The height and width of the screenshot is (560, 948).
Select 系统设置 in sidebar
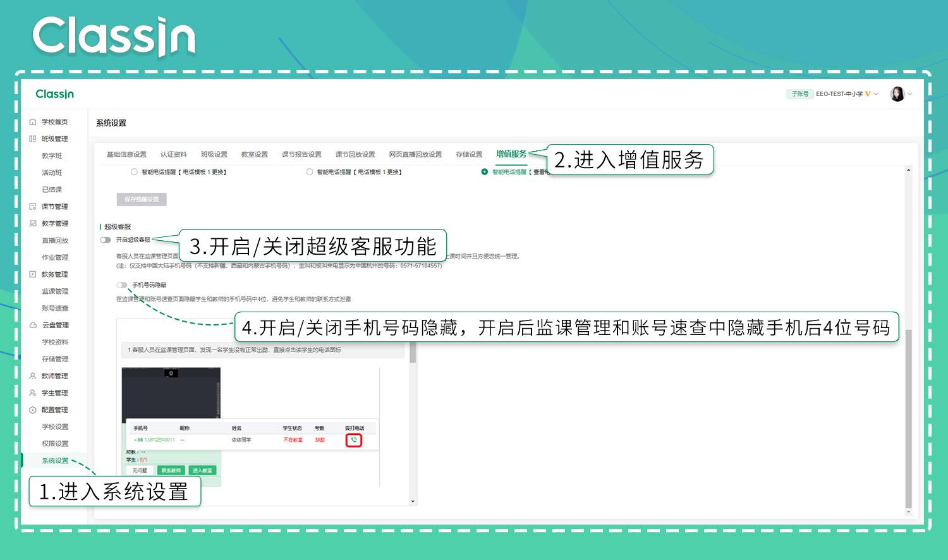55,461
